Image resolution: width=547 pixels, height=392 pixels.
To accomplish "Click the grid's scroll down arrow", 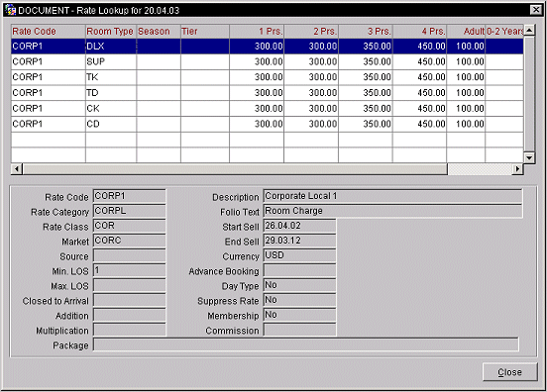I will pos(529,157).
